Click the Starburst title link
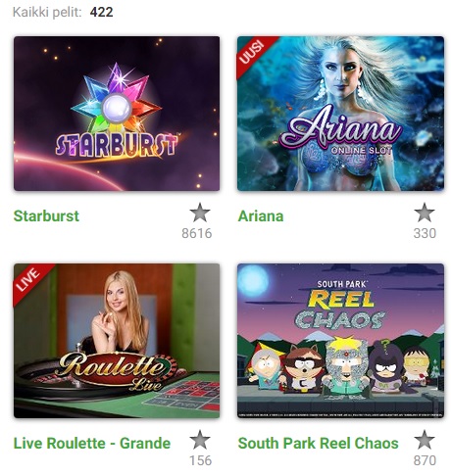451x476 pixels. coord(46,216)
